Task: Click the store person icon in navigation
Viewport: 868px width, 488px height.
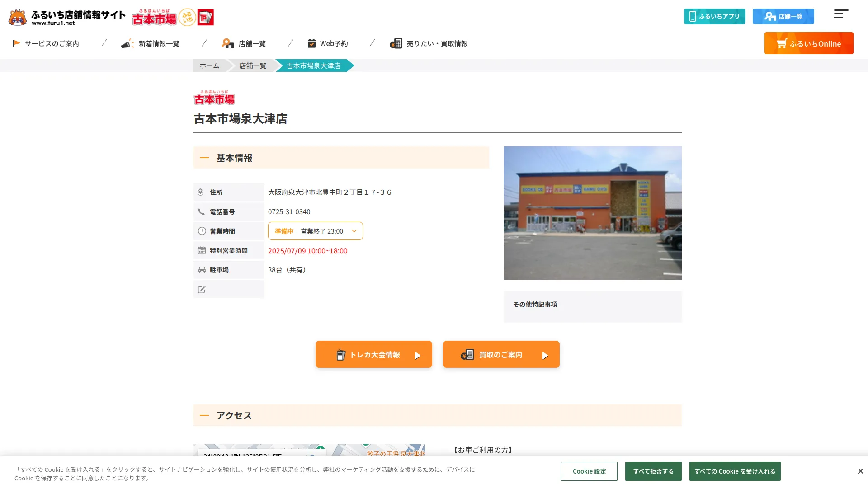Action: tap(227, 43)
